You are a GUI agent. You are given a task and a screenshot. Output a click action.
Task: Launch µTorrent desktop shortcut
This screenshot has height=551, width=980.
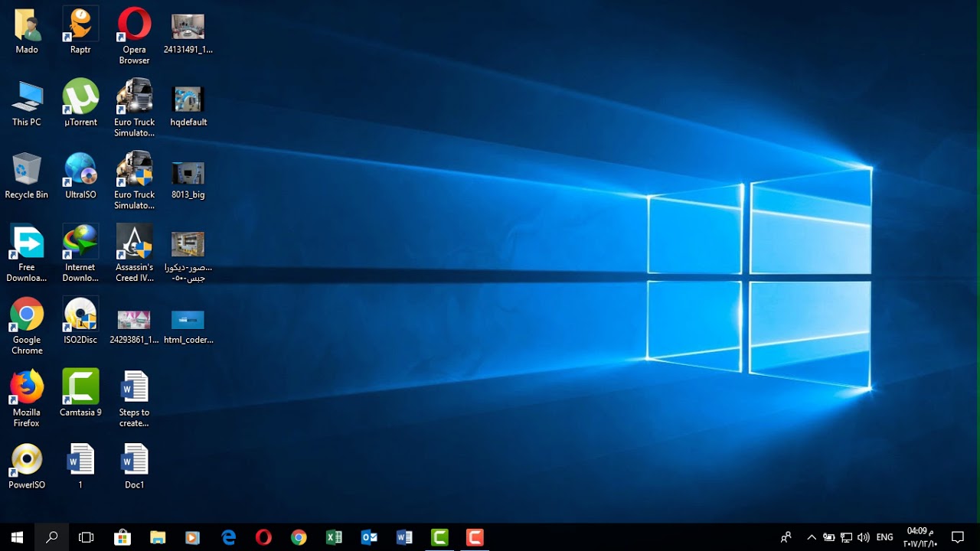pyautogui.click(x=80, y=98)
